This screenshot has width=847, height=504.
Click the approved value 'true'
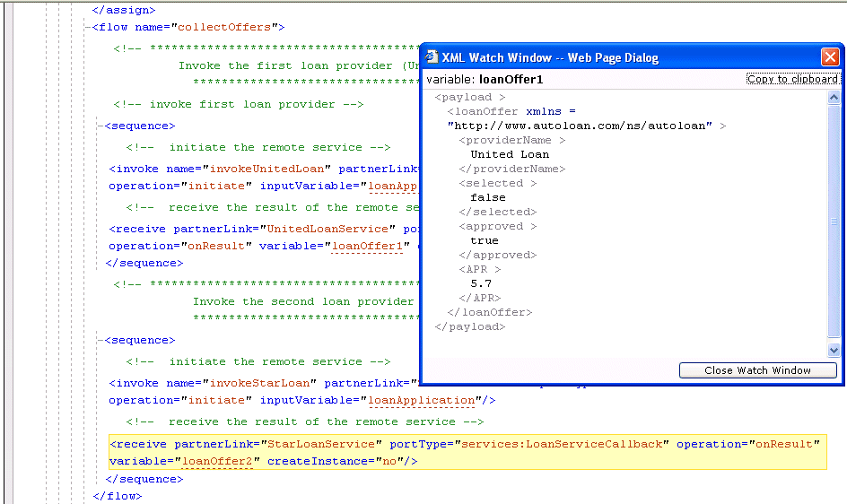click(485, 241)
